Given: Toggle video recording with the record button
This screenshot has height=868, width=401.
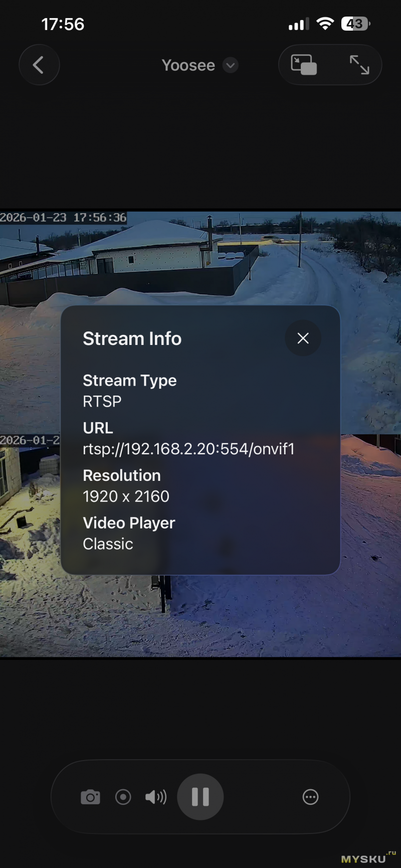Looking at the screenshot, I should point(123,797).
